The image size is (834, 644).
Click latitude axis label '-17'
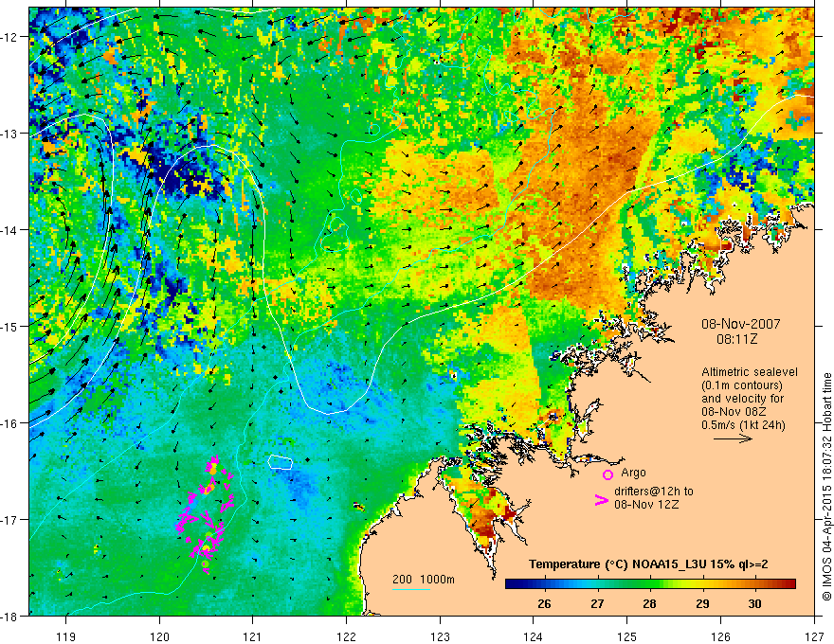click(x=9, y=520)
